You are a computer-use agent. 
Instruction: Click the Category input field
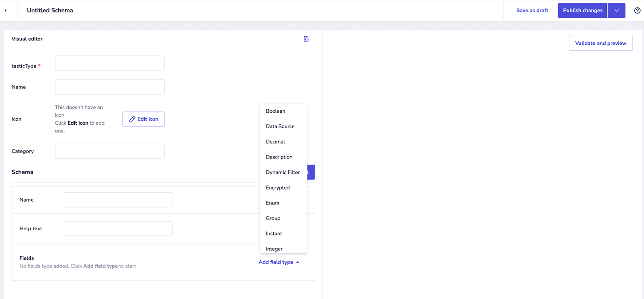tap(109, 151)
